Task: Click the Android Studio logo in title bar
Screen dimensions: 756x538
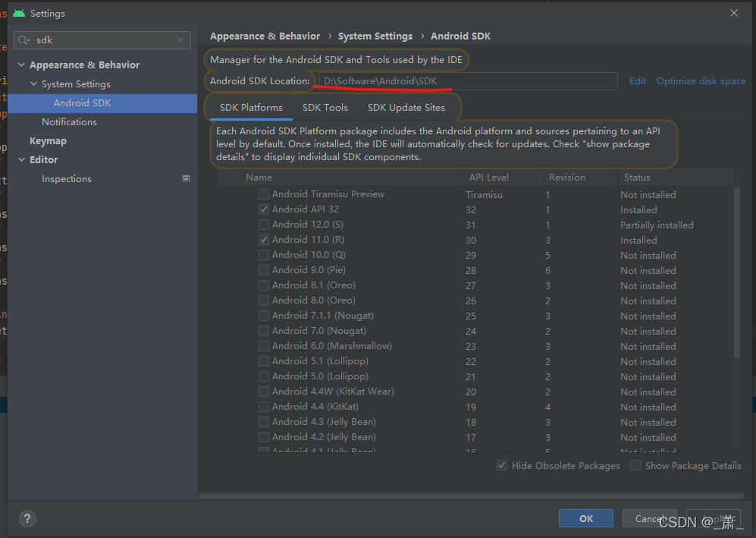Action: pos(19,13)
